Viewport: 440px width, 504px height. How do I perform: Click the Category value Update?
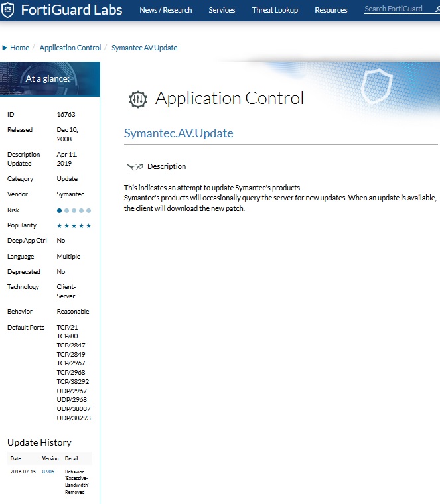[x=67, y=178]
